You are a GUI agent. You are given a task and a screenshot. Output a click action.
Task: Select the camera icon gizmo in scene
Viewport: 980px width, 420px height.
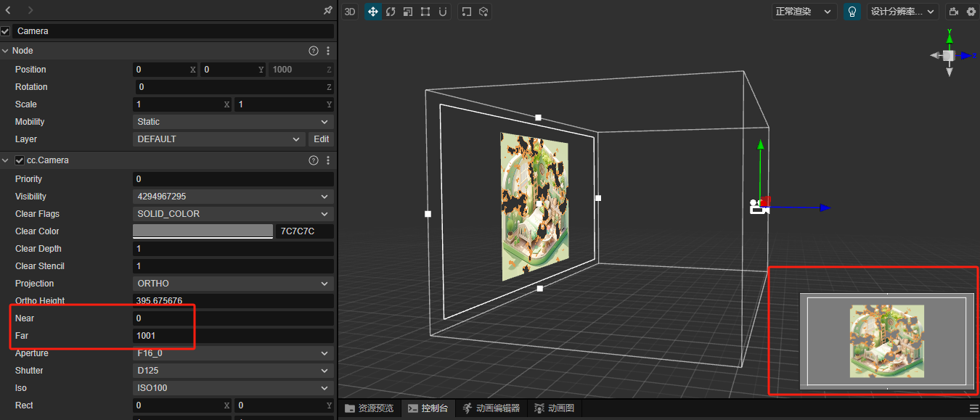(758, 207)
